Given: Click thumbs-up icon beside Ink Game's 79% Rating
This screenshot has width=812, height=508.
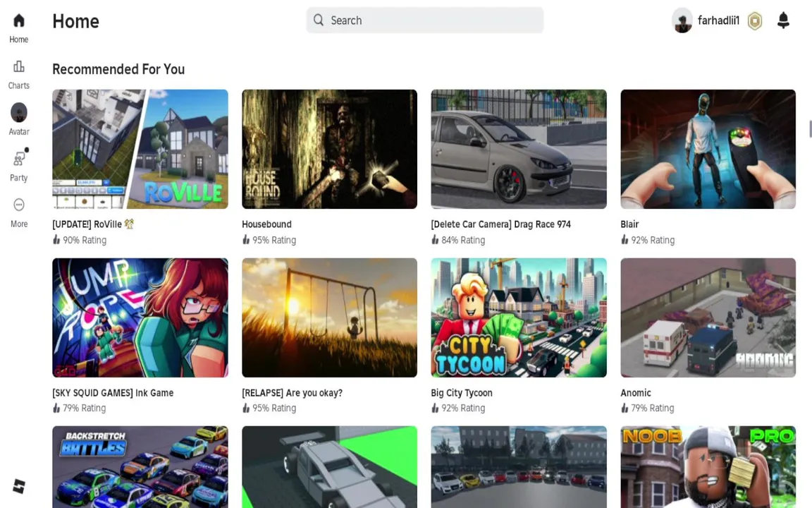Looking at the screenshot, I should 56,408.
